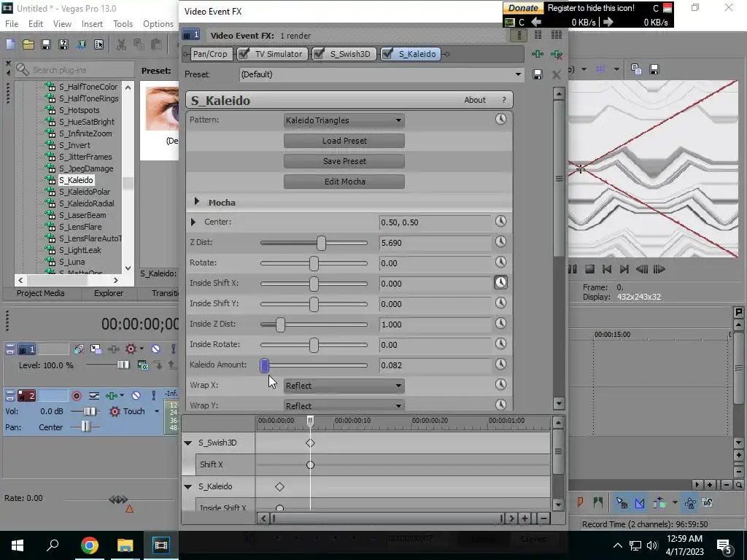Click the animate clock for Center
This screenshot has width=747, height=560.
[500, 222]
